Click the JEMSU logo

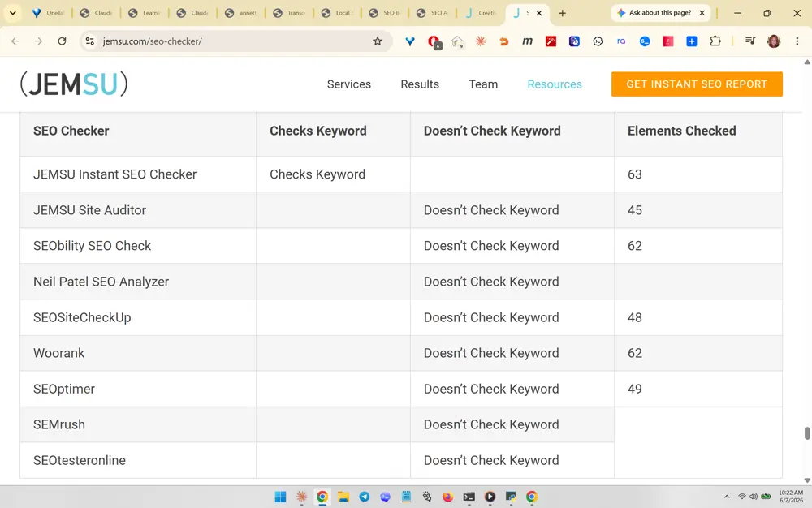click(x=74, y=84)
